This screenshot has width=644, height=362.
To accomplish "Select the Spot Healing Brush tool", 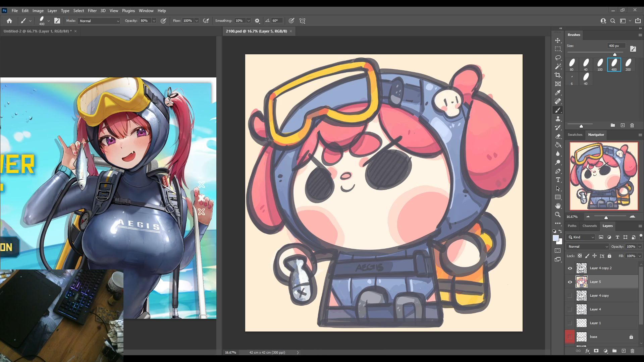I will pos(558,101).
